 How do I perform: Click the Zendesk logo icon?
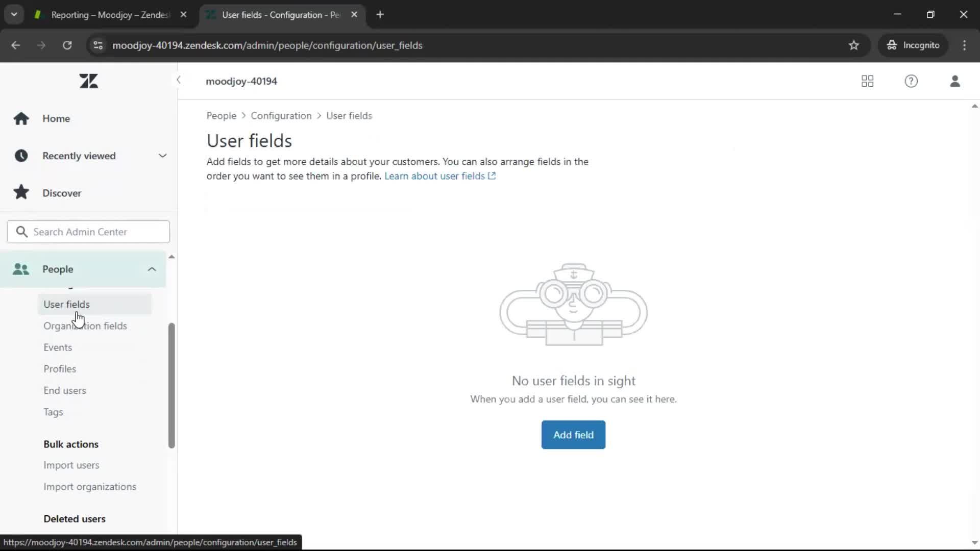click(x=89, y=81)
